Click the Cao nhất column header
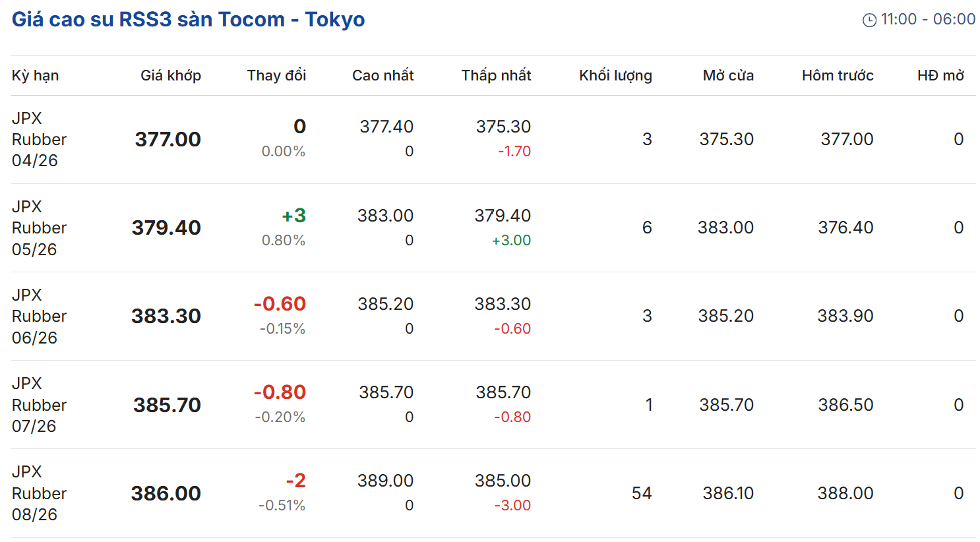 click(383, 76)
